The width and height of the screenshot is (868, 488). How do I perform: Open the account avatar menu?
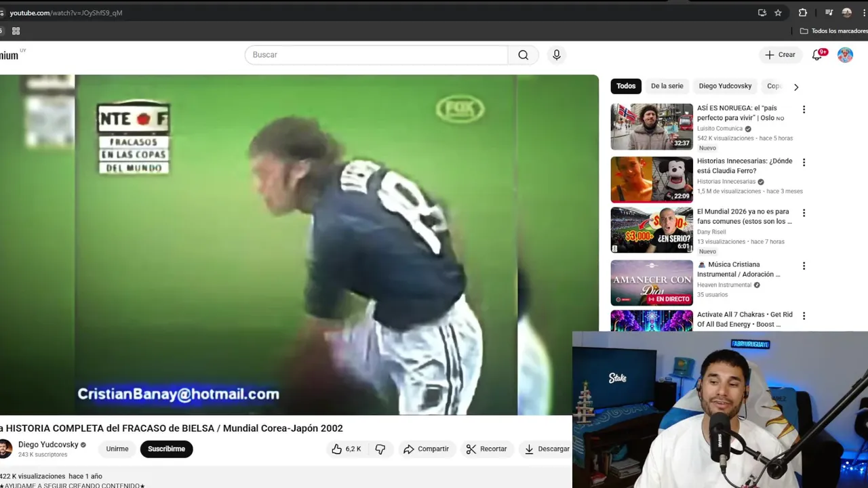tap(845, 55)
